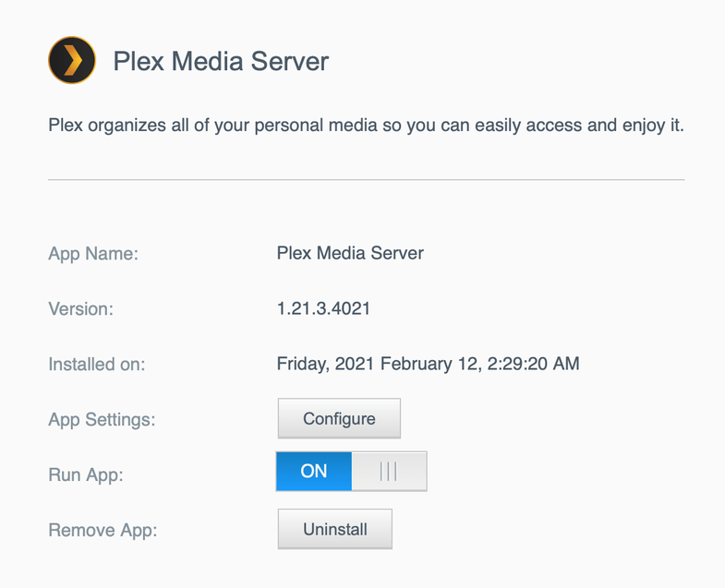The width and height of the screenshot is (725, 588).
Task: Click the Installed on field label
Action: point(97,364)
